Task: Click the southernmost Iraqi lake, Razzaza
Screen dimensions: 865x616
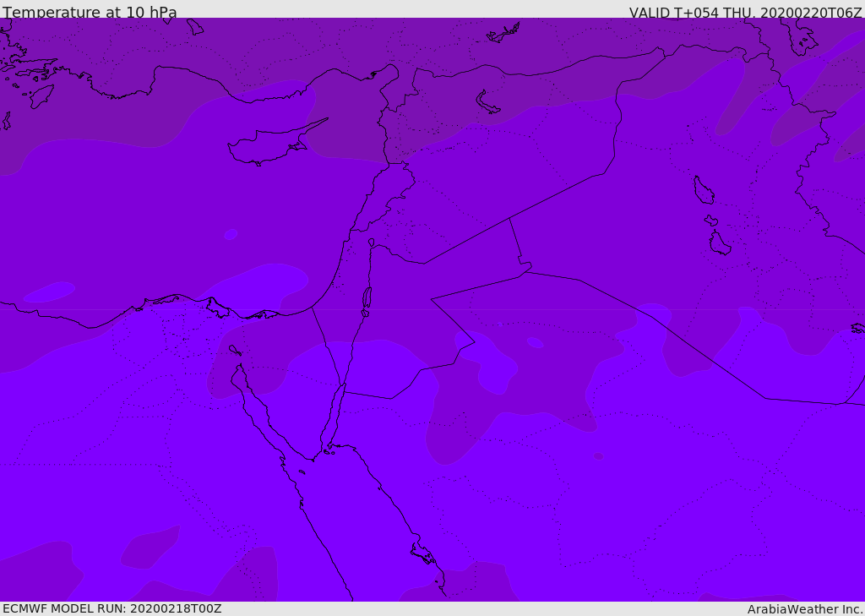Action: (x=720, y=245)
